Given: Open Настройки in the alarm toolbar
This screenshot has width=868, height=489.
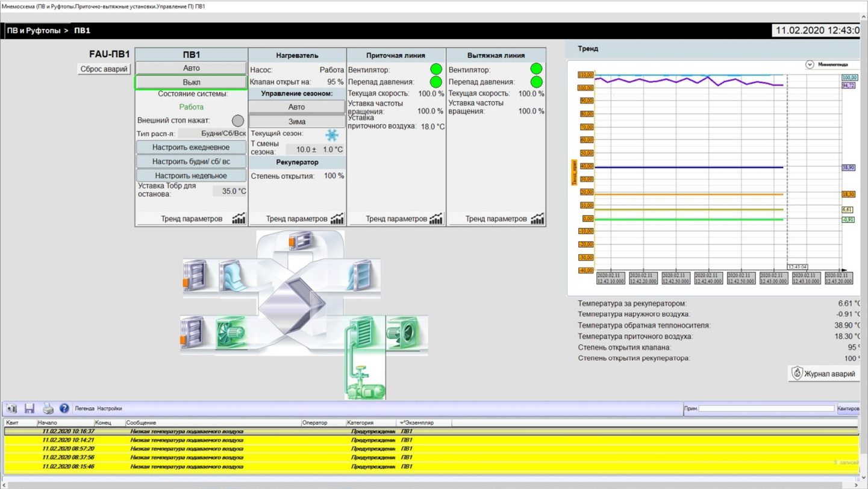Looking at the screenshot, I should [x=110, y=408].
